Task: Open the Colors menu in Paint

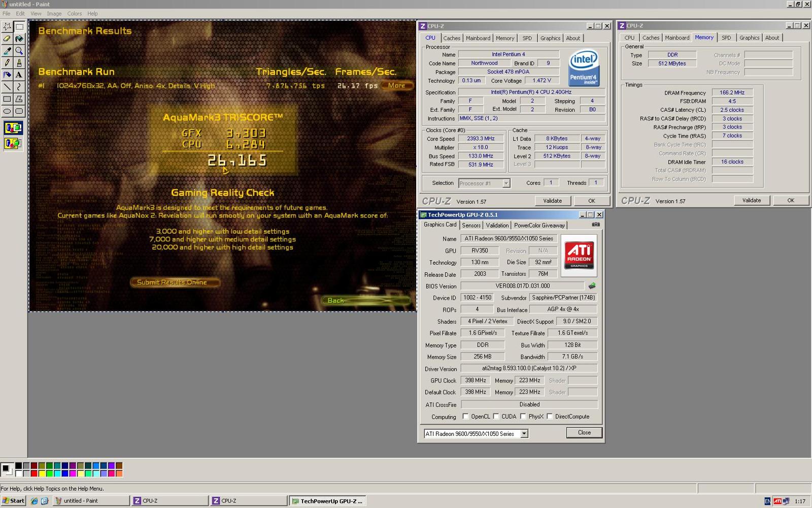Action: pos(75,14)
